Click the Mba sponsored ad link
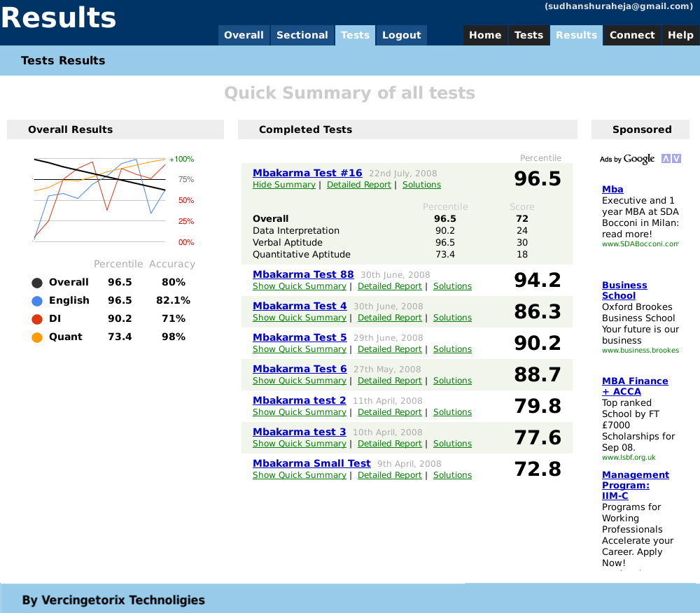700x613 pixels. pyautogui.click(x=612, y=189)
